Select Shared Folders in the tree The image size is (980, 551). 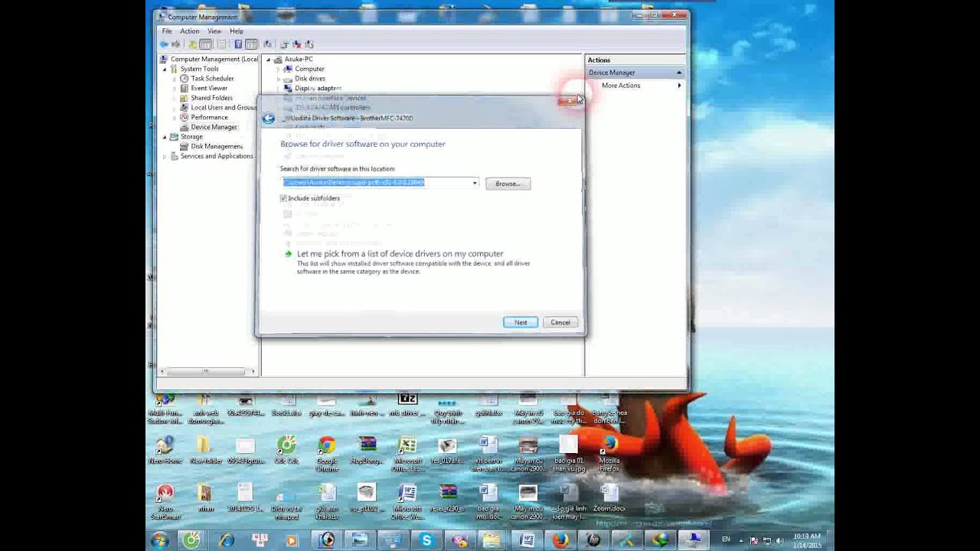coord(211,98)
